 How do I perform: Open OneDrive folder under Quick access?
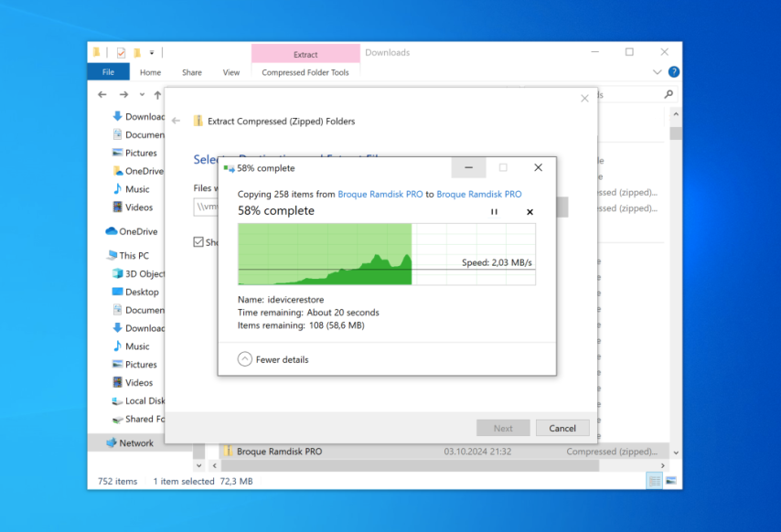[138, 171]
